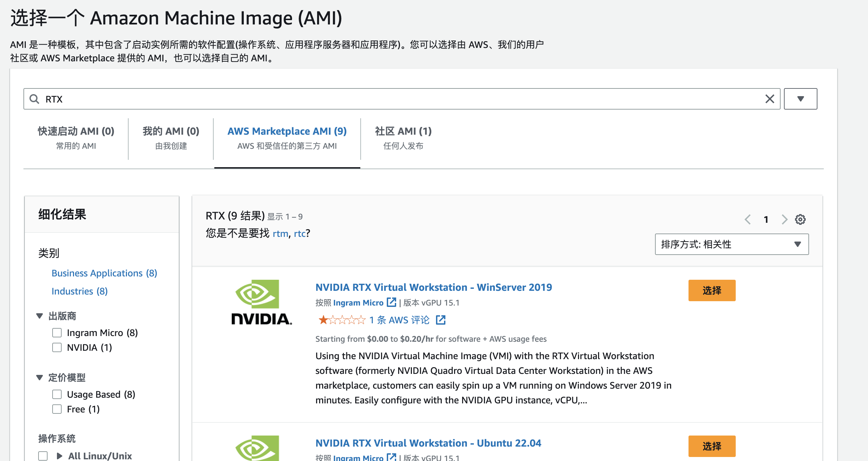This screenshot has width=868, height=461.
Task: Open the 排序方式 sort dropdown
Action: point(731,244)
